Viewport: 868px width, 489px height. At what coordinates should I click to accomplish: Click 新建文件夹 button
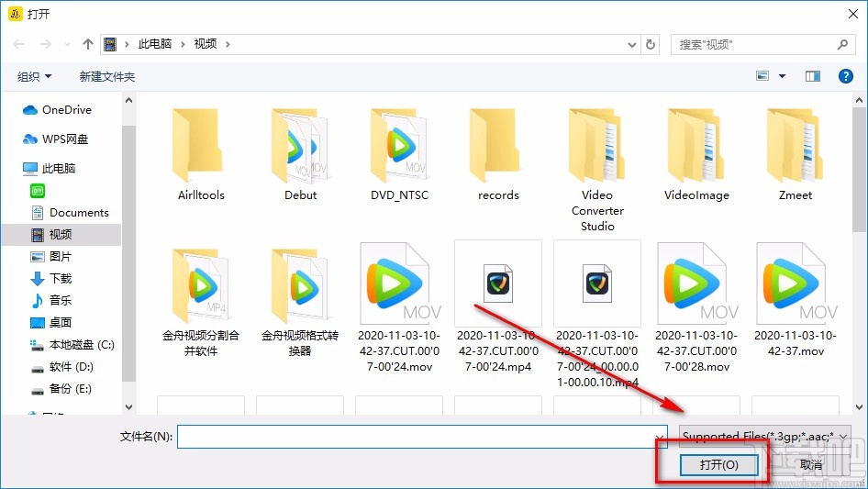106,76
